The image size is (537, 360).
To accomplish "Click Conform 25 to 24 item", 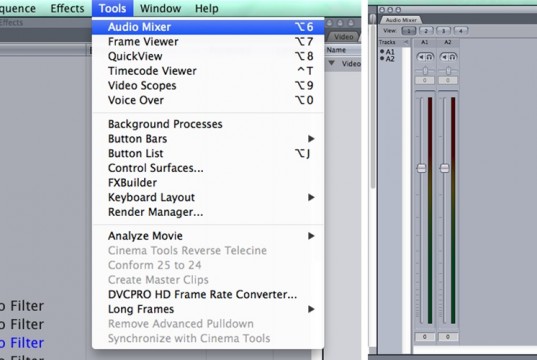I will (x=208, y=265).
